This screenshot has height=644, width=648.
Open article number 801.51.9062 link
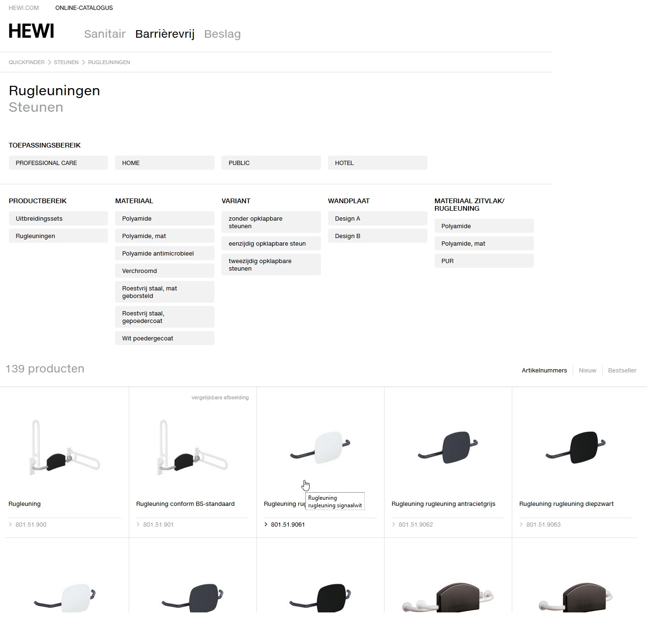click(x=415, y=525)
